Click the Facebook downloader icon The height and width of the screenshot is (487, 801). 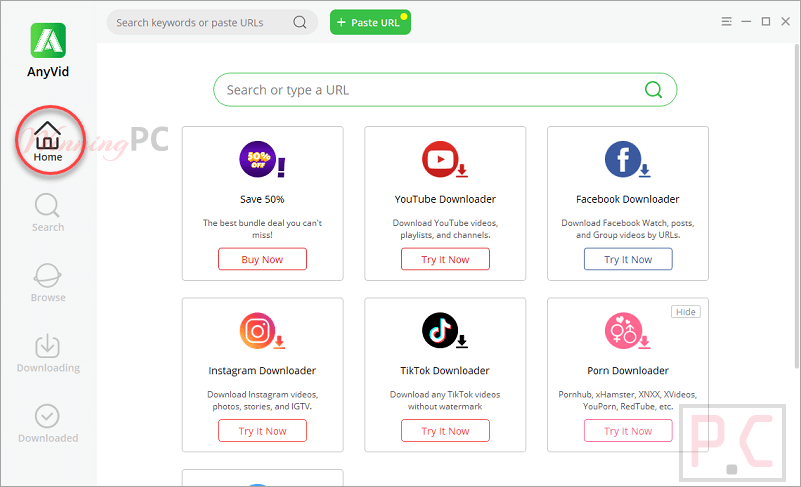pyautogui.click(x=628, y=159)
